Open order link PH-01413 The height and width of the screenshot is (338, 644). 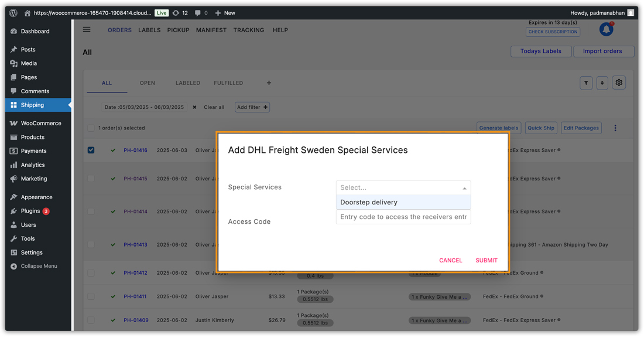coord(136,245)
